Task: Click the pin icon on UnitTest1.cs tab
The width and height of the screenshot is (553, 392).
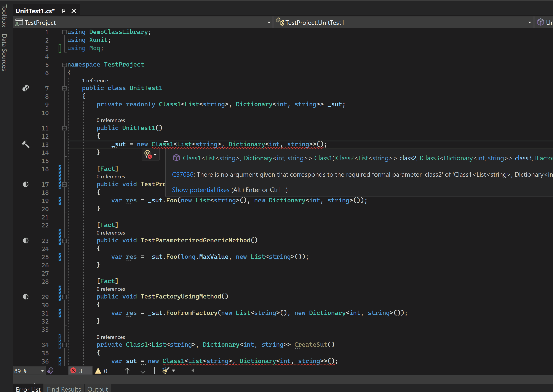Action: point(63,11)
